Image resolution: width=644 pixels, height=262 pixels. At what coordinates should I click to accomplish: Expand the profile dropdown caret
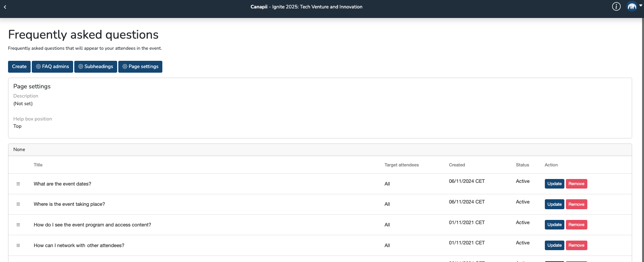click(641, 5)
